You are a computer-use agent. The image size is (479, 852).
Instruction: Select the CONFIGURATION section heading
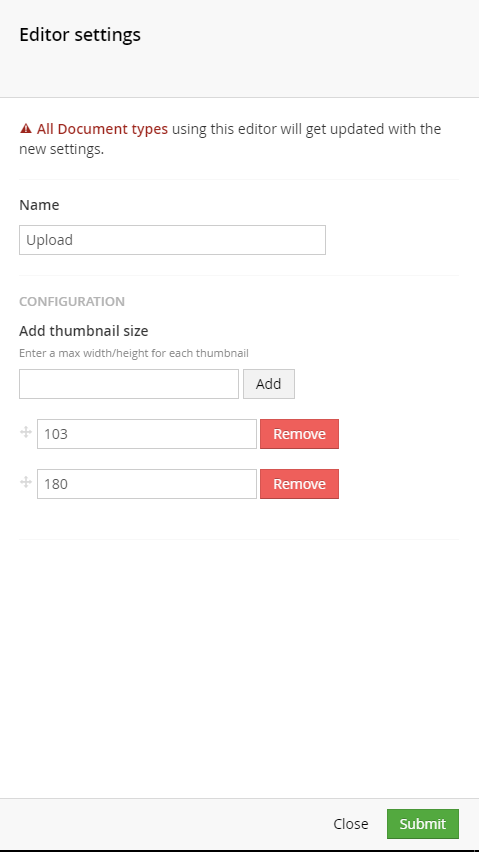click(x=72, y=301)
